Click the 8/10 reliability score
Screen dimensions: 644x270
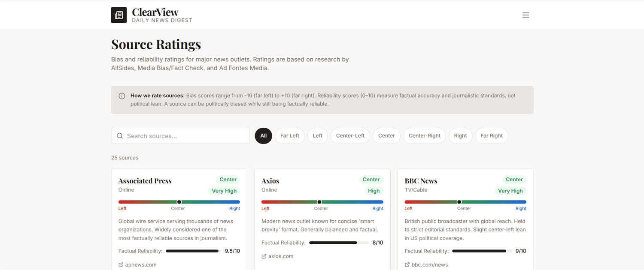pyautogui.click(x=378, y=243)
